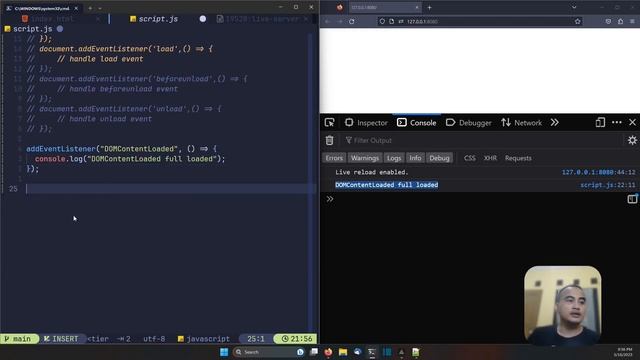This screenshot has width=640, height=360.
Task: Click the tracking protection shield icon
Action: [382, 21]
